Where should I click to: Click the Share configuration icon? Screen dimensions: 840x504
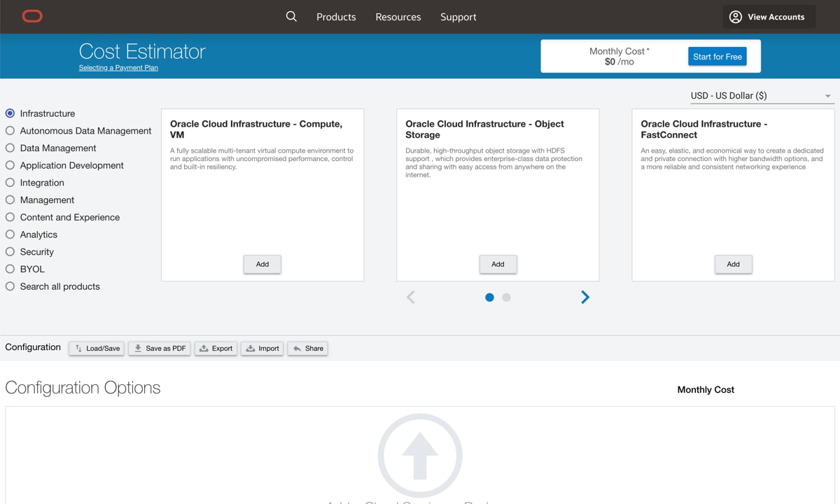[x=295, y=348]
